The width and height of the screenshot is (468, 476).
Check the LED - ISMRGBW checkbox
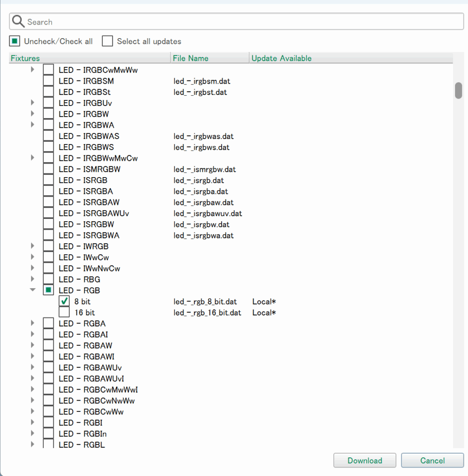pos(48,169)
